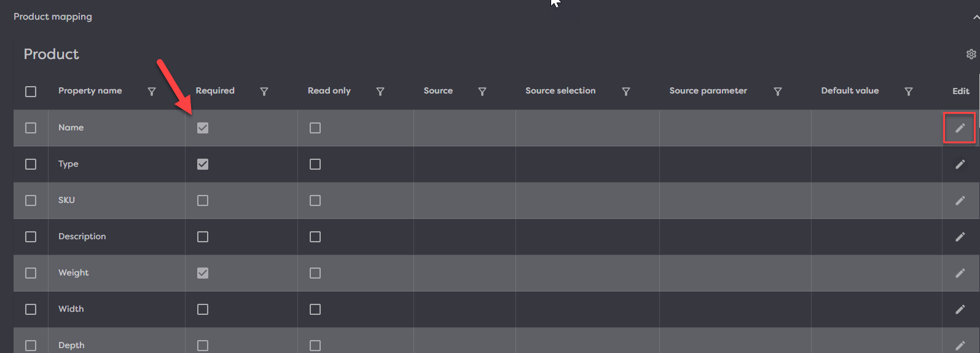Check Read only for Description

315,237
